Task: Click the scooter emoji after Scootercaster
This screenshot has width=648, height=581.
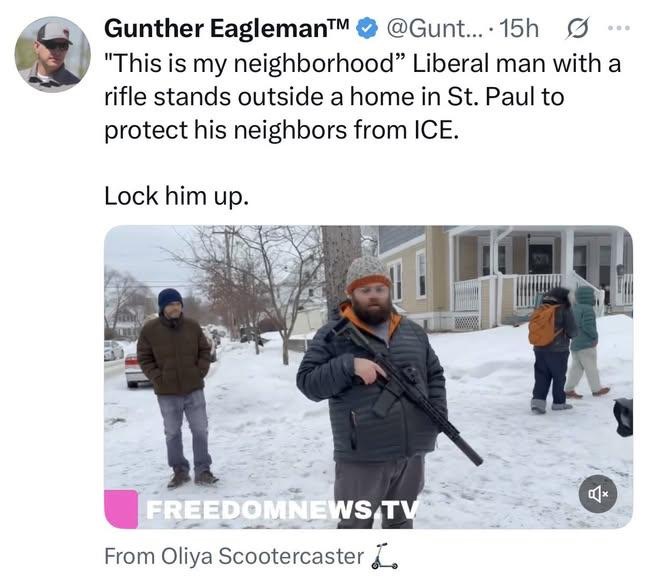Action: [384, 556]
